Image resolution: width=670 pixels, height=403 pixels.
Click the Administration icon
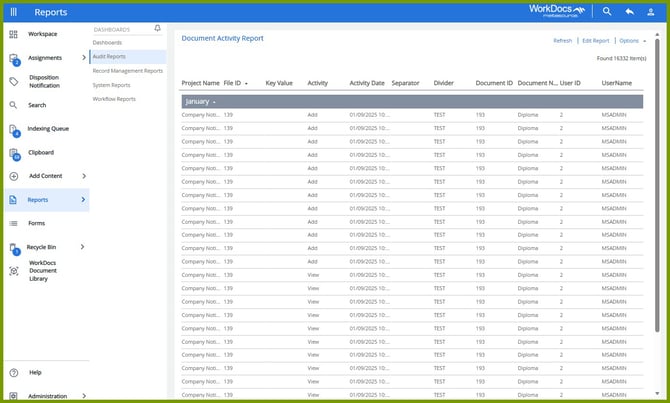13,396
